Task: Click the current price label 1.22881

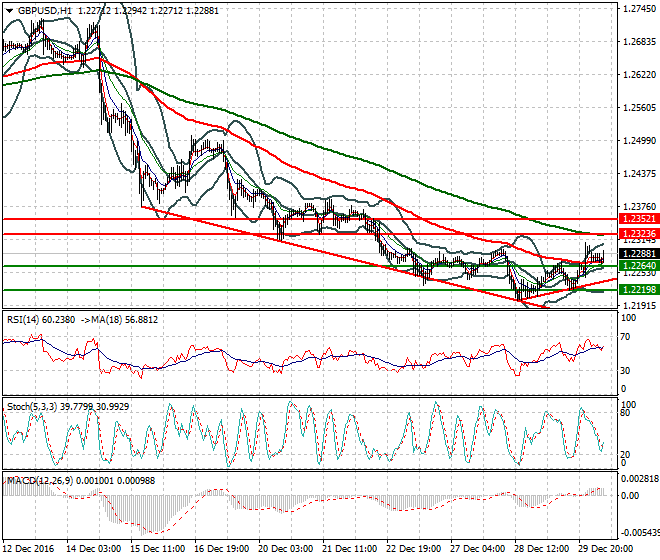Action: (x=639, y=253)
